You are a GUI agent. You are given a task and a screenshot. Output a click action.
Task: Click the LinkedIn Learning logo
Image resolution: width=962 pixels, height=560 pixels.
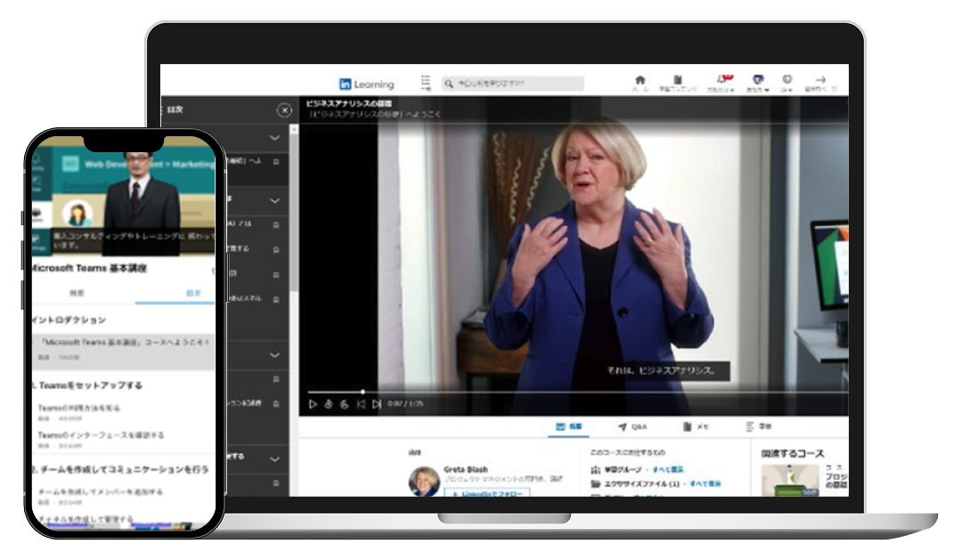point(366,84)
